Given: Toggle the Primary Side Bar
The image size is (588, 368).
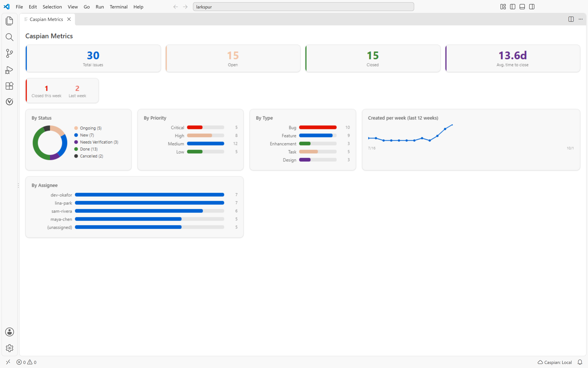Looking at the screenshot, I should point(513,7).
